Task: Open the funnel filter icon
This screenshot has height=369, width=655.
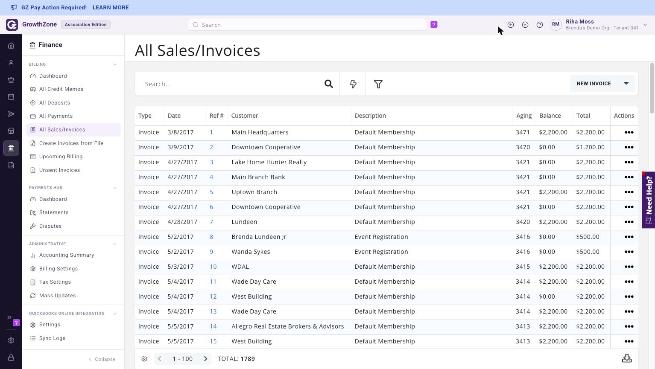Action: coord(378,84)
